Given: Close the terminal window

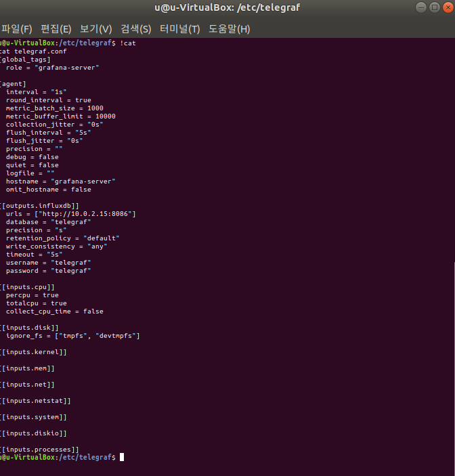Looking at the screenshot, I should (448, 7).
